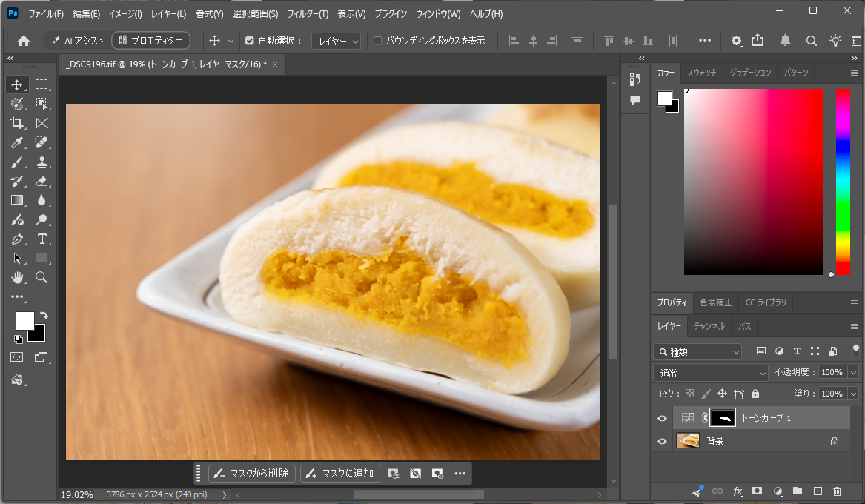Choose the Brush tool

coord(17,162)
